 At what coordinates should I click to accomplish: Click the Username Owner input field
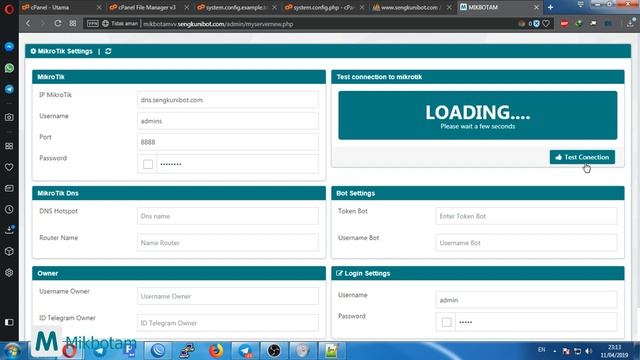point(228,296)
